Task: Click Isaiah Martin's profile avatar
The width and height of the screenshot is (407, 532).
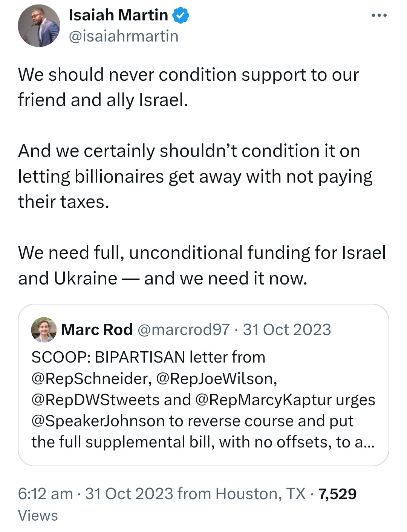Action: [39, 26]
